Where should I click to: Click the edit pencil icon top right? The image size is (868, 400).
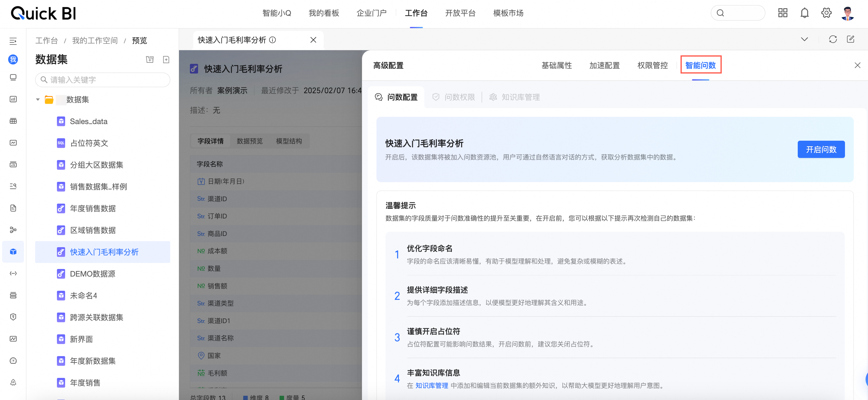pyautogui.click(x=850, y=39)
